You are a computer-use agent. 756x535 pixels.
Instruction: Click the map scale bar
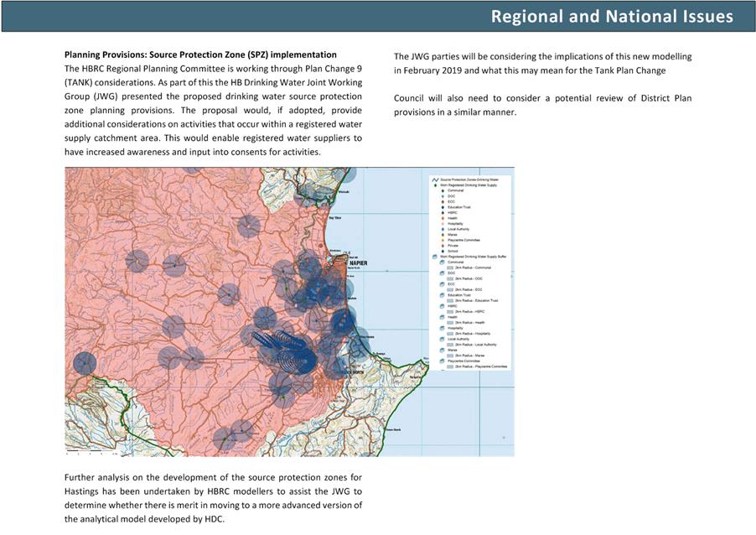[91, 453]
